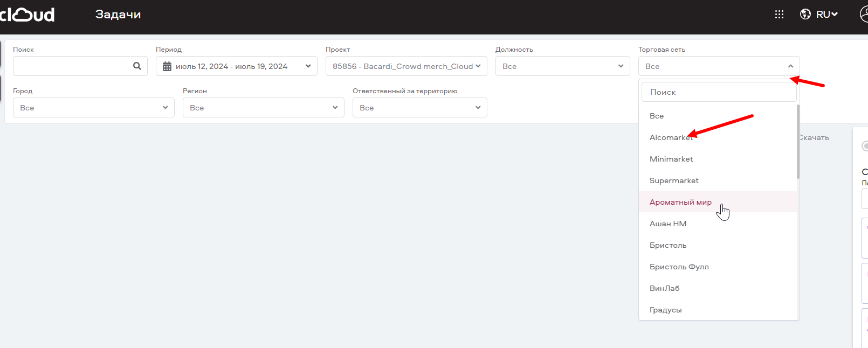Click the magnifier icon in Поиск field
The height and width of the screenshot is (348, 868).
pos(137,66)
